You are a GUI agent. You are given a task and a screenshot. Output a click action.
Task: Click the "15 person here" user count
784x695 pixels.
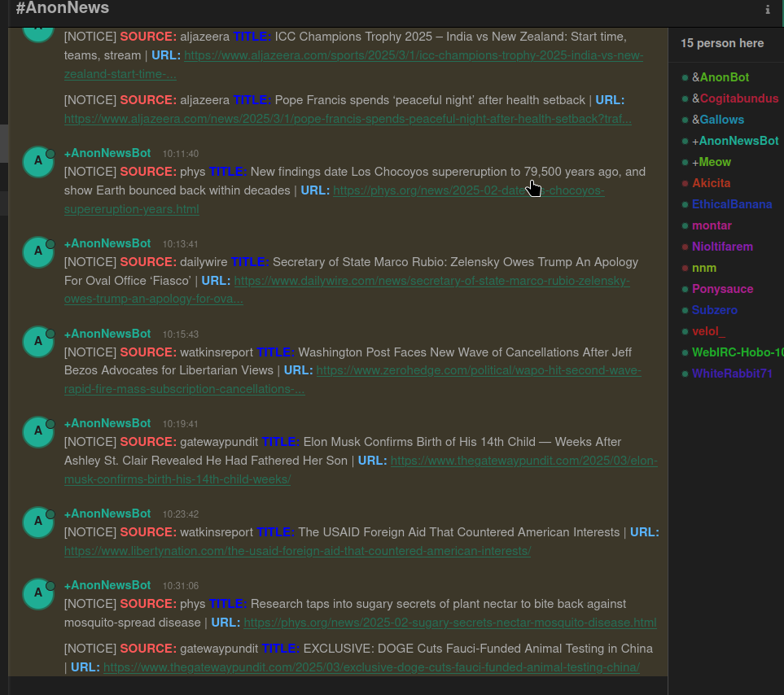722,43
